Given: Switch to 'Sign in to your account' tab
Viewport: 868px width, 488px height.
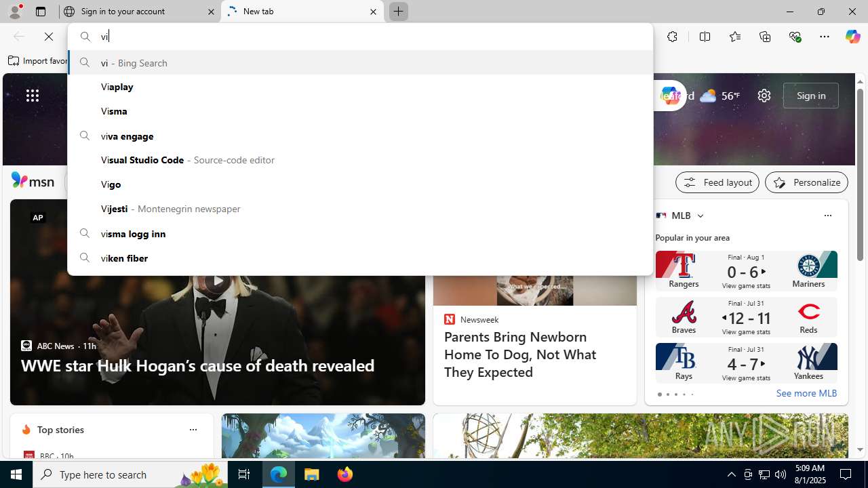Looking at the screenshot, I should coord(140,12).
